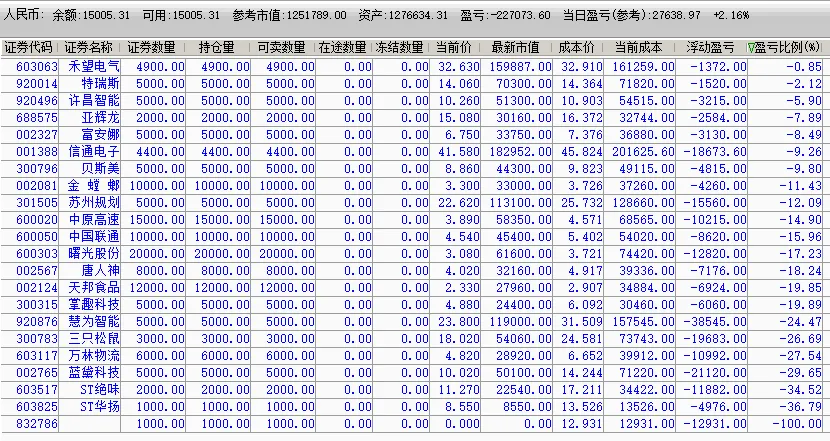Select the 中原高速 stock name
The height and width of the screenshot is (441, 830).
tap(94, 220)
